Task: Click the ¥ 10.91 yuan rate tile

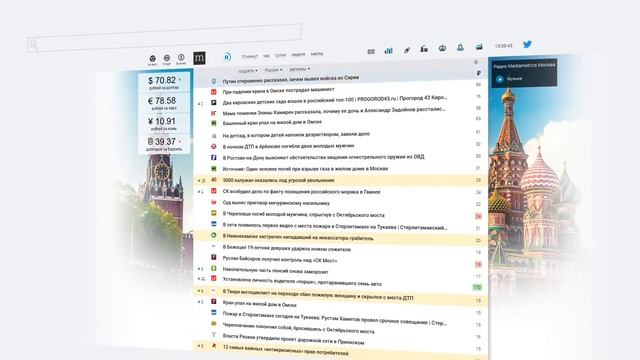Action: pyautogui.click(x=164, y=124)
